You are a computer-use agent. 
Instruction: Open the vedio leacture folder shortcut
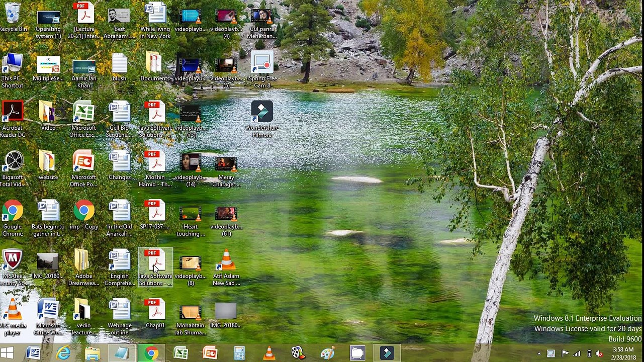coord(83,317)
